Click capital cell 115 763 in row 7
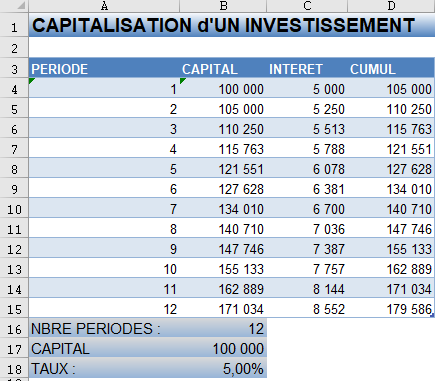Viewport: 435px width, 381px height. pos(223,149)
